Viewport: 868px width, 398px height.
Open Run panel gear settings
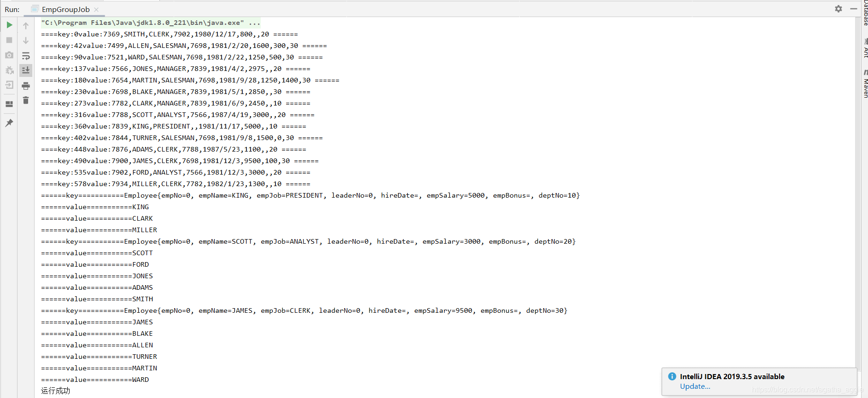(839, 9)
